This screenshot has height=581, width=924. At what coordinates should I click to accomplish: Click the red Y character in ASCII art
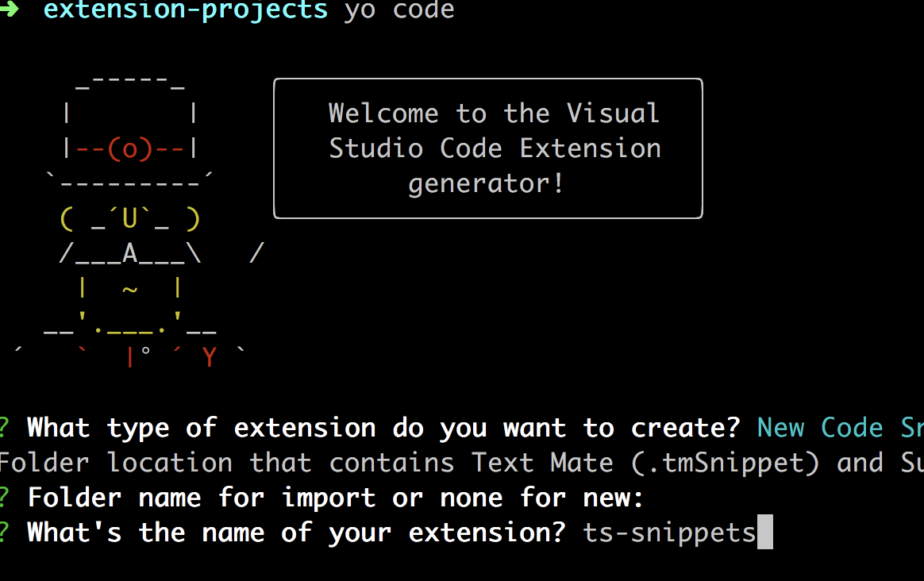[209, 358]
